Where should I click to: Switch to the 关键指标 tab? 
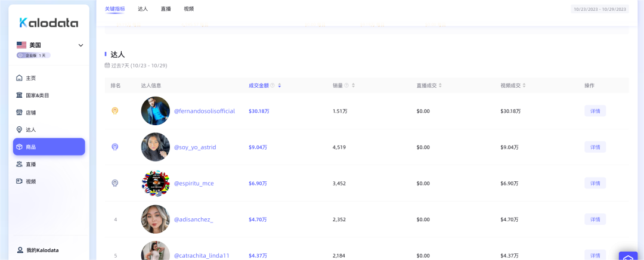tap(115, 8)
